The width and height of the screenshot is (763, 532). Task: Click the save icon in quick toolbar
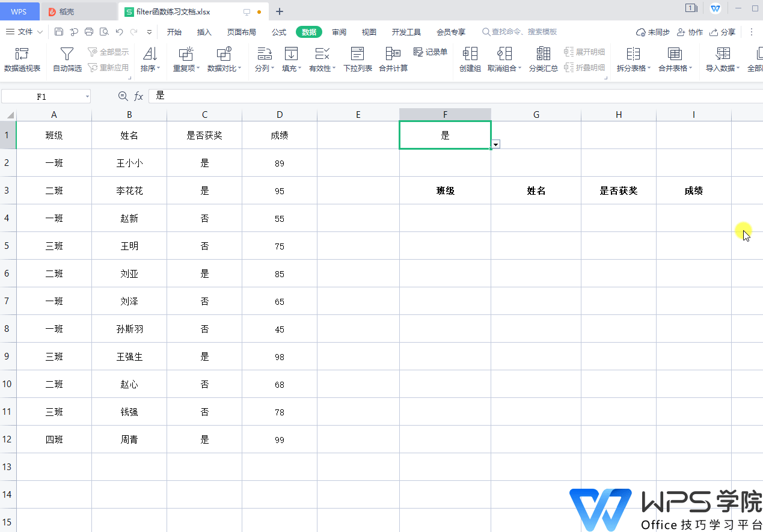[58, 32]
